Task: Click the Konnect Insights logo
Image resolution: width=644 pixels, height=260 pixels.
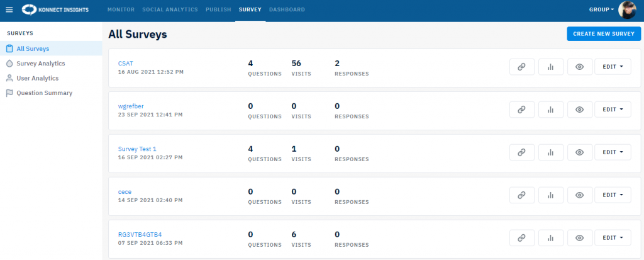Action: coord(55,9)
